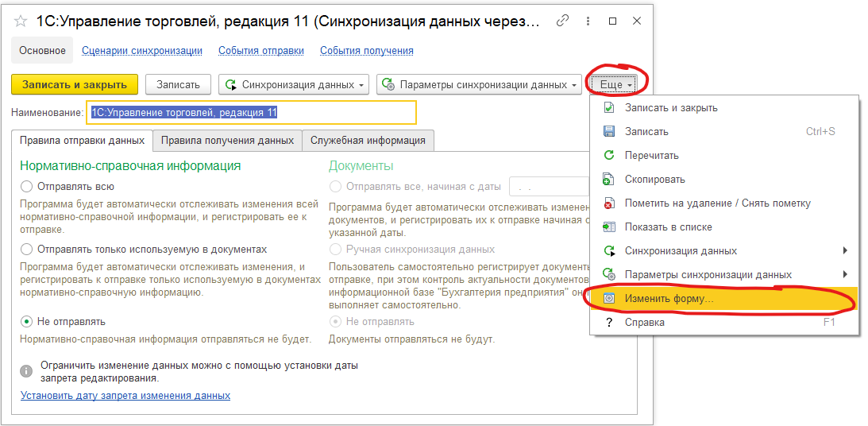Click the red 'Пометить на удаление' icon
The height and width of the screenshot is (426, 868).
pyautogui.click(x=609, y=203)
